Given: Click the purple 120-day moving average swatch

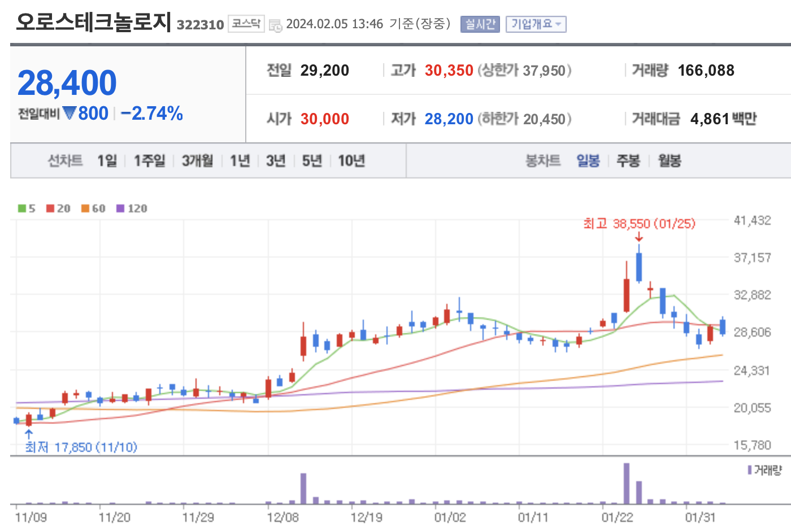Looking at the screenshot, I should point(120,208).
